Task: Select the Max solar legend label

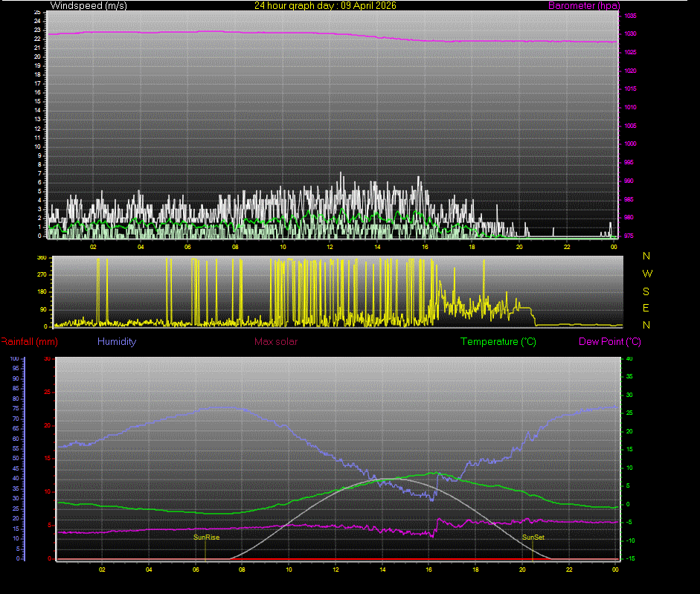Action: [276, 341]
